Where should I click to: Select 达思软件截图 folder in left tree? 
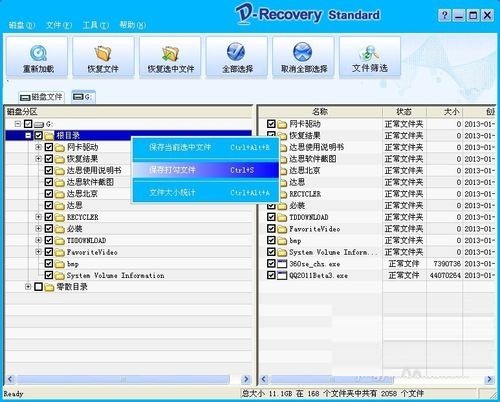(x=90, y=182)
